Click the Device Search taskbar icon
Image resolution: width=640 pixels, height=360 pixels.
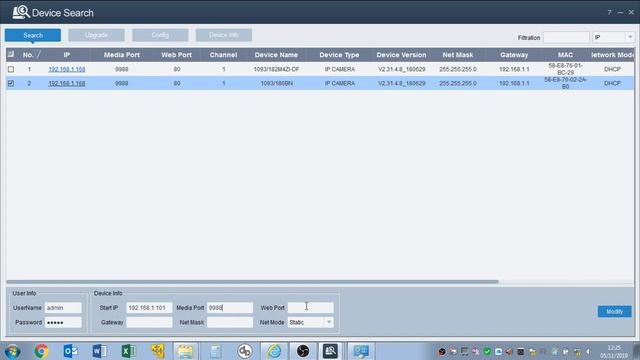coord(330,351)
